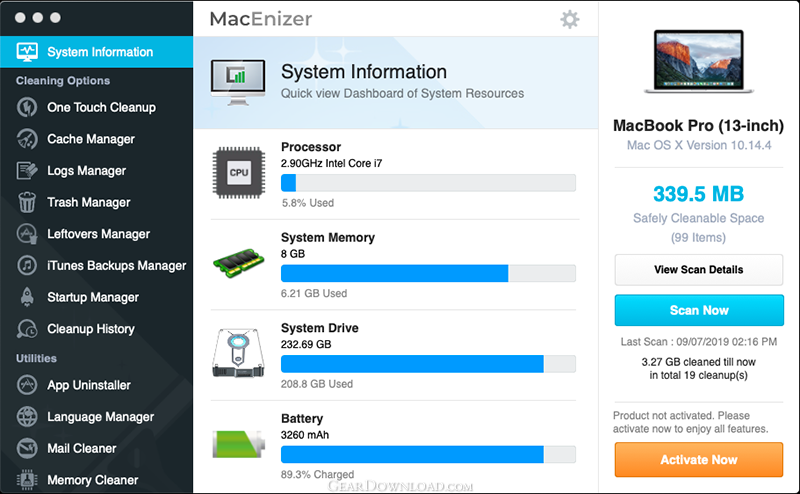Click the iTunes Backups Manager music icon
The width and height of the screenshot is (800, 494).
(27, 265)
